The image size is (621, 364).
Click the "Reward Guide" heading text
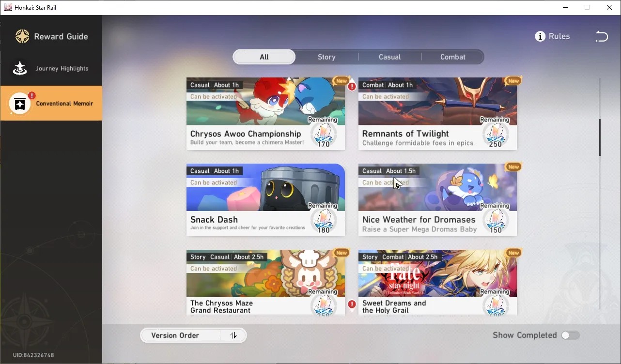coord(61,36)
